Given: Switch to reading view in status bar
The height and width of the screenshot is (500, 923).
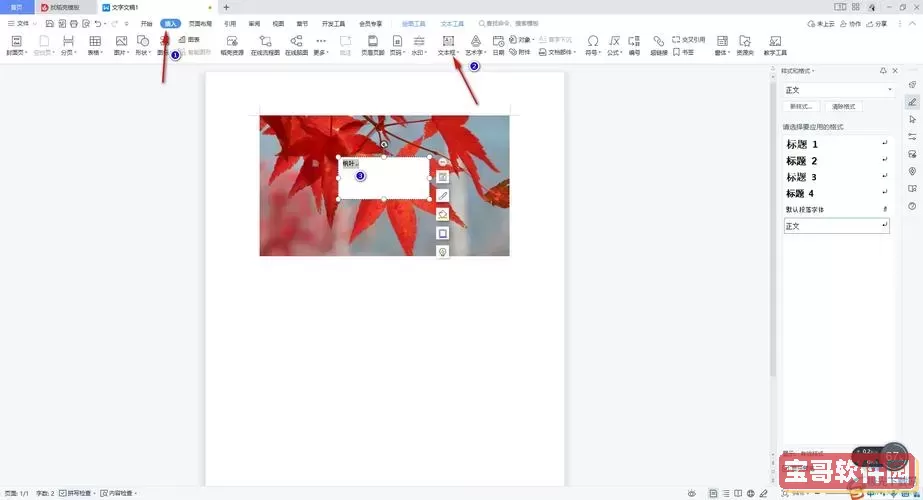Looking at the screenshot, I should point(738,494).
